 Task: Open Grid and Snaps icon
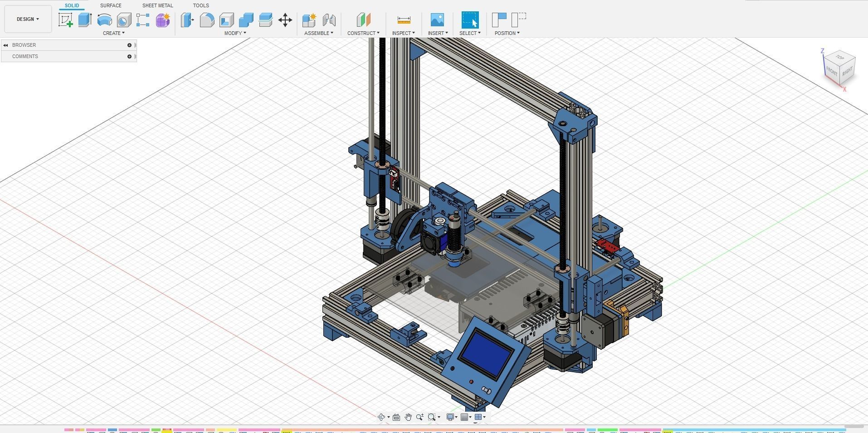[464, 417]
